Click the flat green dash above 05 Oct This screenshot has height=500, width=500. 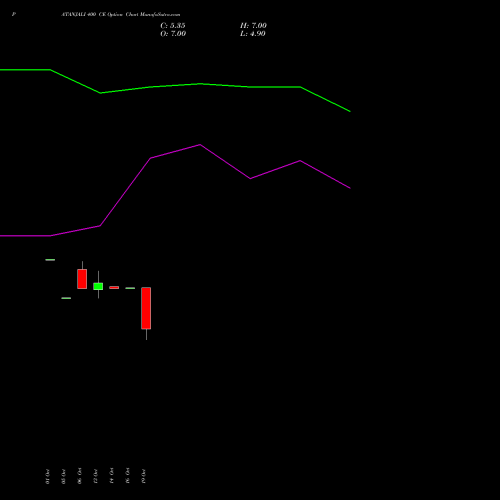[x=66, y=298]
